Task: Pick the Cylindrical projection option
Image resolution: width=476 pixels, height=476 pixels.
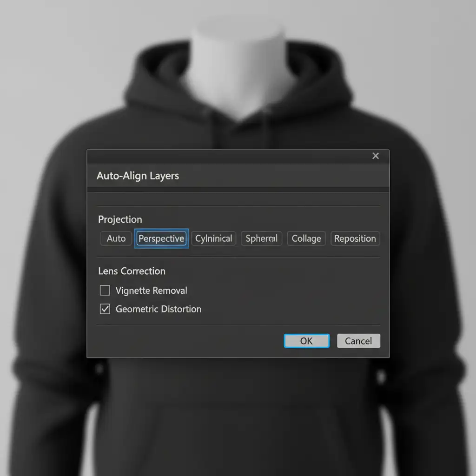Action: click(x=214, y=238)
